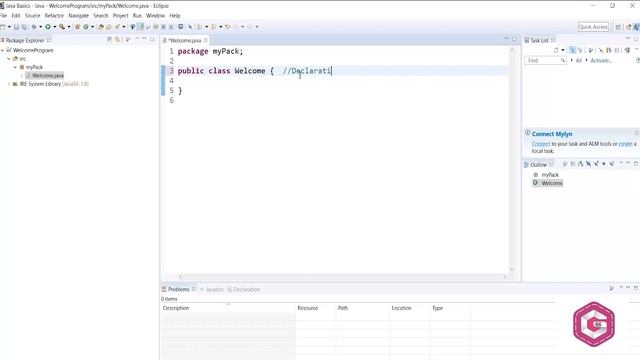The height and width of the screenshot is (360, 640).
Task: Collapse All in Package Explorer toolbar
Action: [x=109, y=40]
